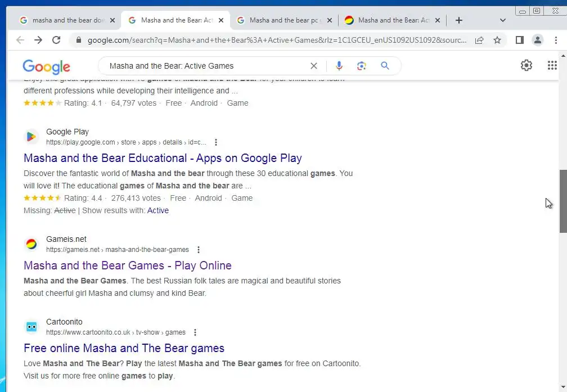Go back to the previous page

click(x=20, y=40)
